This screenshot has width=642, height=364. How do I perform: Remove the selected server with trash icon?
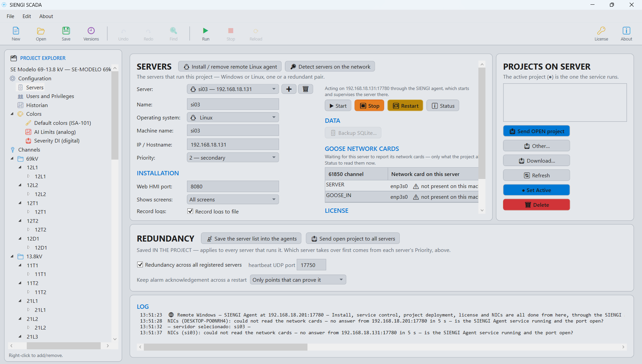(x=305, y=89)
